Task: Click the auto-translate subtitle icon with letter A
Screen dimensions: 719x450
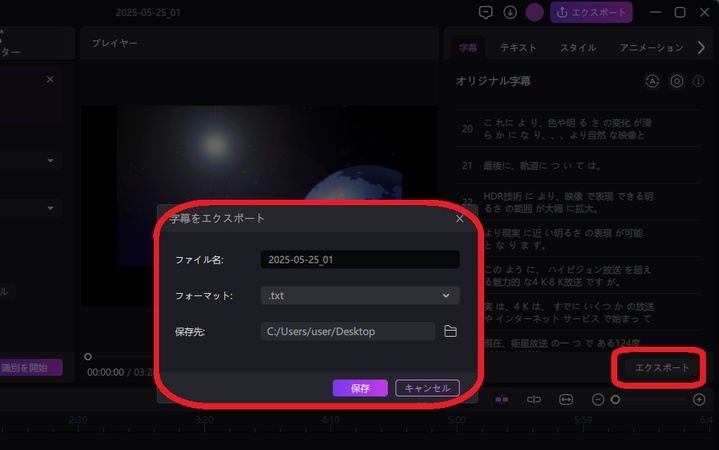Action: (652, 81)
